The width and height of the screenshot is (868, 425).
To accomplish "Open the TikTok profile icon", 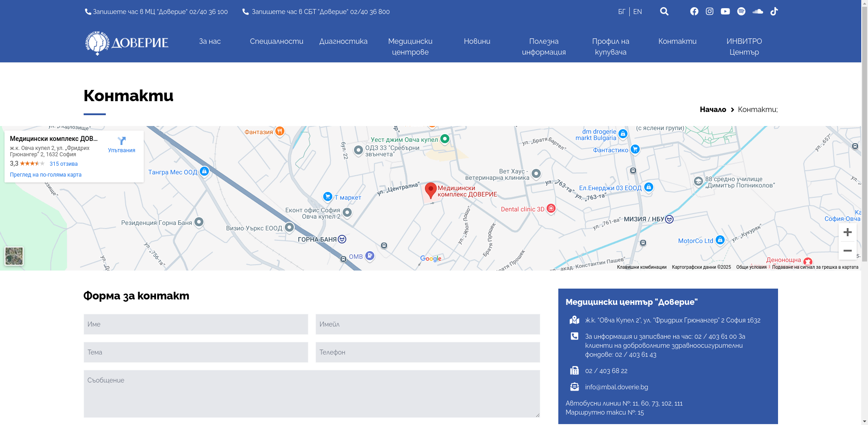I will coord(774,11).
